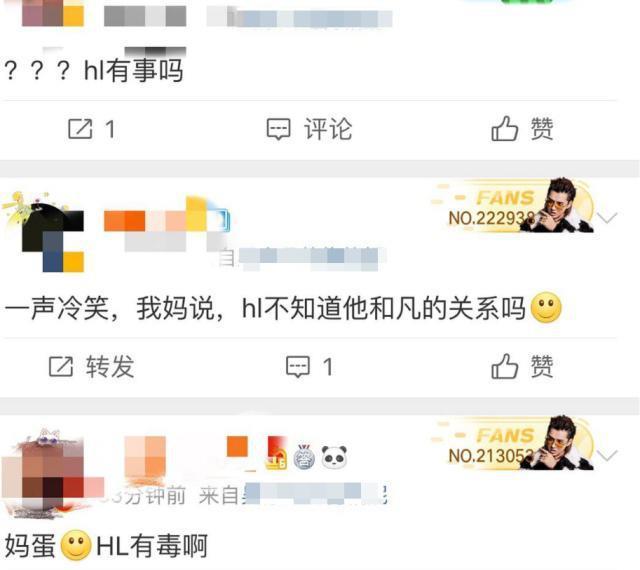Open comments with the first post's 评论 icon
The image size is (640, 570).
pos(278,129)
